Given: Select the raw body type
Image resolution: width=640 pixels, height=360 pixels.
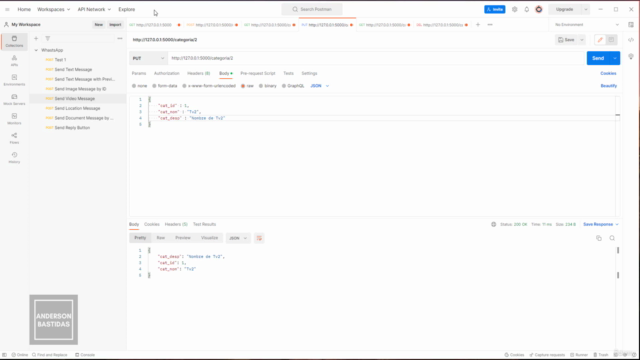Looking at the screenshot, I should 247,86.
